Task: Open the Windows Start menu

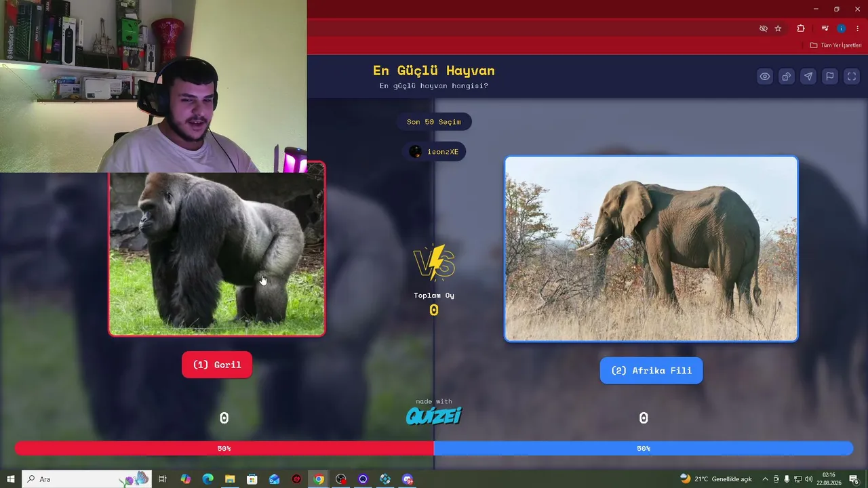Action: coord(11,479)
